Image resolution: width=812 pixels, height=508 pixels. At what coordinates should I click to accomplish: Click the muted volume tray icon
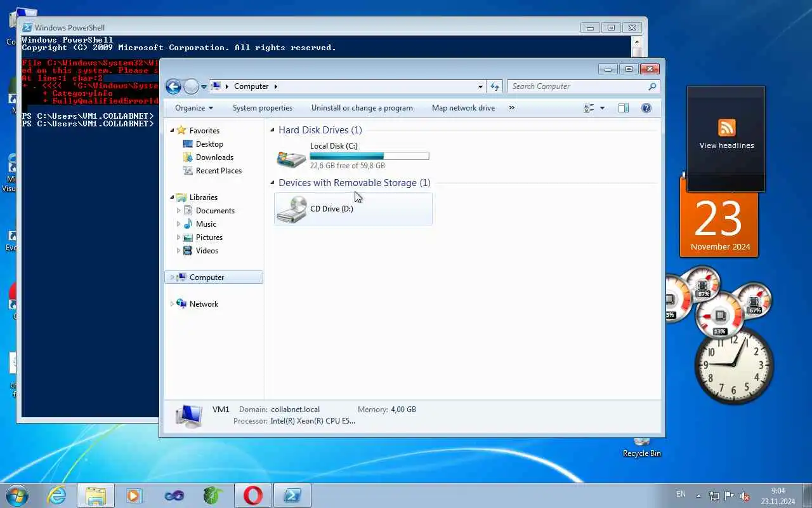coord(745,496)
